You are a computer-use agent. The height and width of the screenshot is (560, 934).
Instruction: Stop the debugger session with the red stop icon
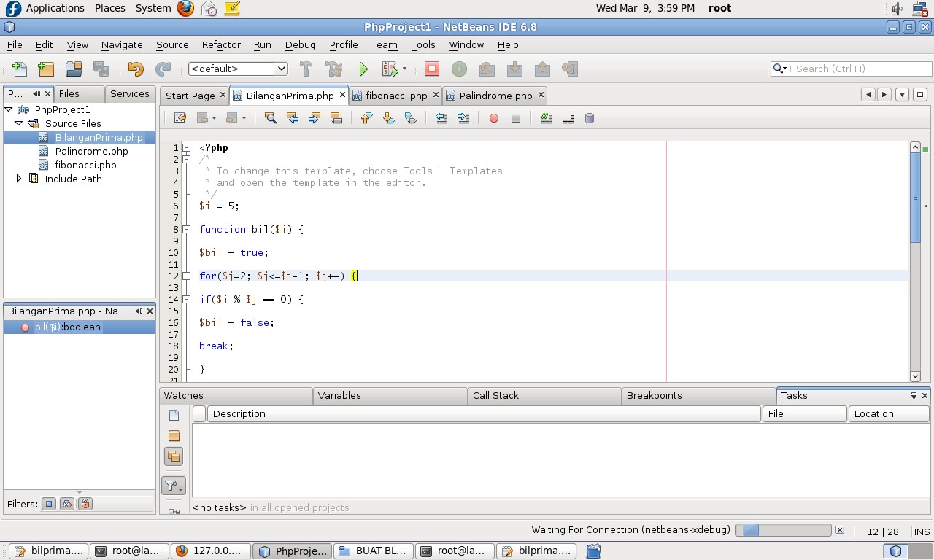coord(432,69)
